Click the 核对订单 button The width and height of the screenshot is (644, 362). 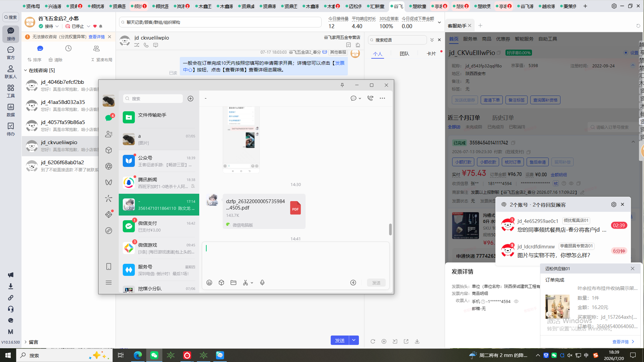[x=513, y=162]
